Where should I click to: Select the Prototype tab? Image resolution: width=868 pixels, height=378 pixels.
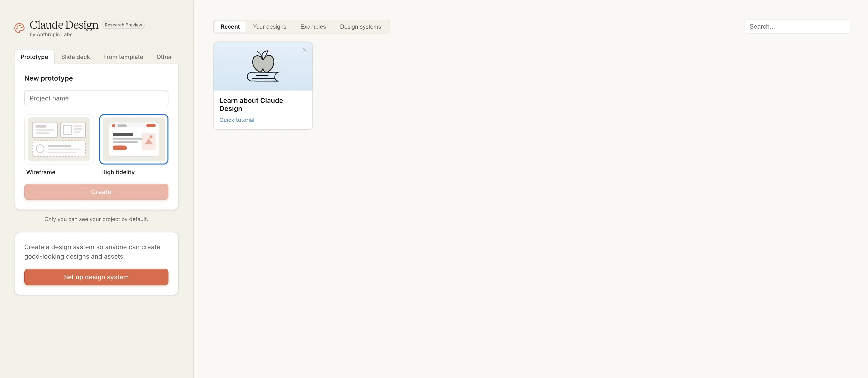[x=34, y=57]
